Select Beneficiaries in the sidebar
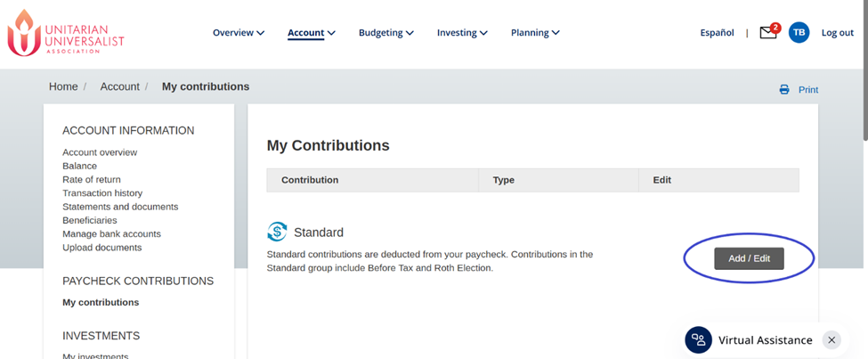Image resolution: width=868 pixels, height=359 pixels. pos(89,220)
